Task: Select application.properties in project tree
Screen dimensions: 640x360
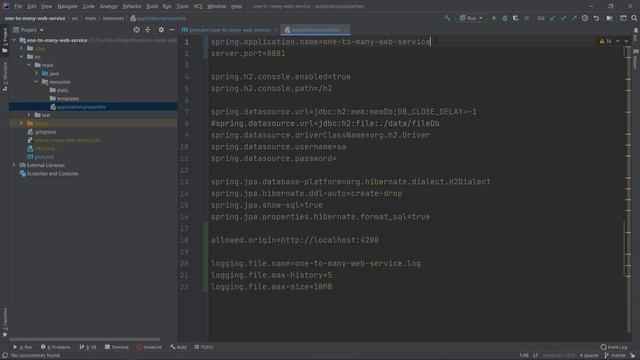Action: [81, 107]
